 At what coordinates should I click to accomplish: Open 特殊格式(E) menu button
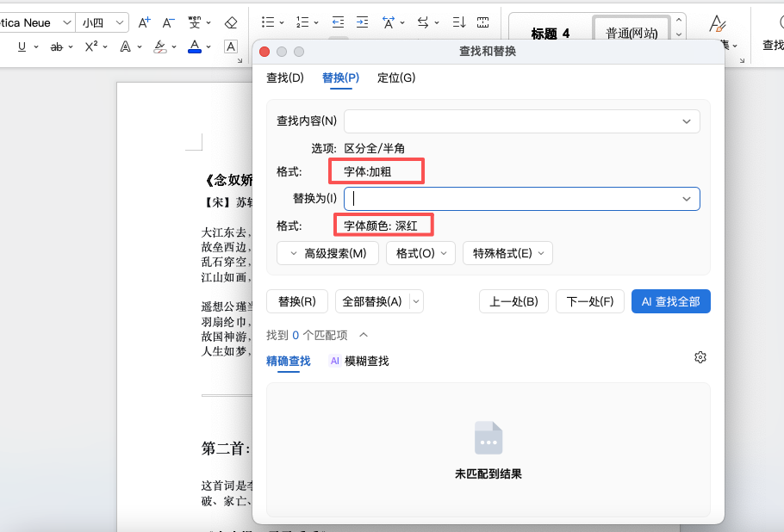tap(507, 253)
